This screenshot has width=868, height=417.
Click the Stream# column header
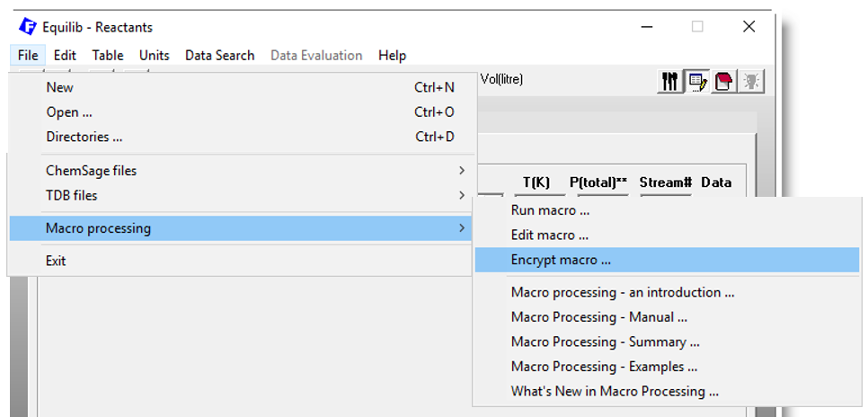tap(666, 182)
